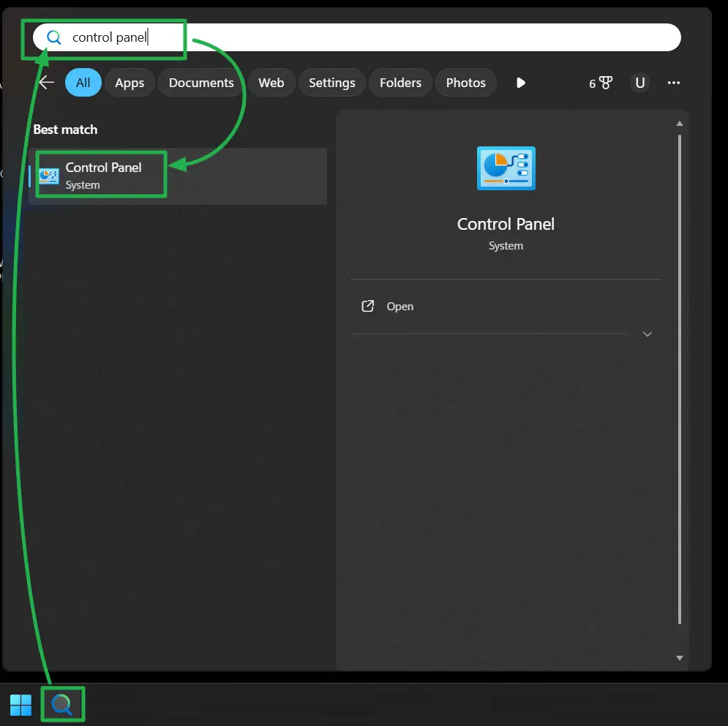The height and width of the screenshot is (726, 728).
Task: Open taskbar Search magnifier icon
Action: coord(61,705)
